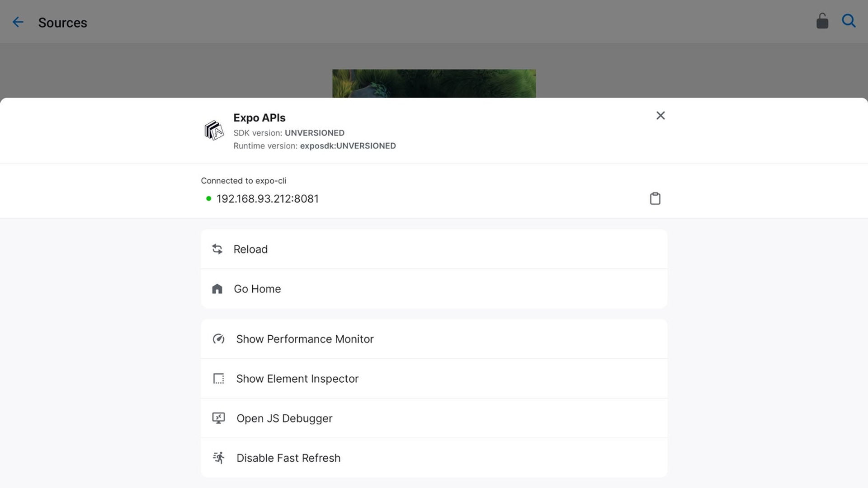Click the 192.168.93.212:8081 server address
The image size is (868, 488).
coord(268,199)
